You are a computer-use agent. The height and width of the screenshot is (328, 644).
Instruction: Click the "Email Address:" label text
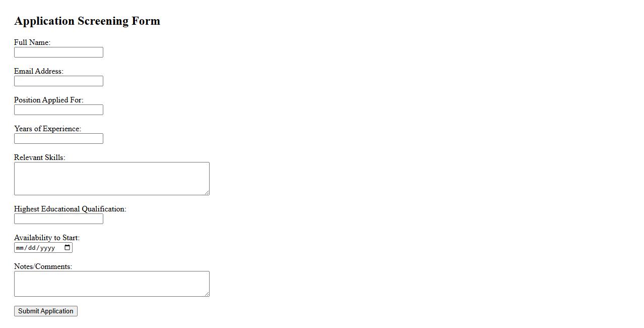[39, 71]
